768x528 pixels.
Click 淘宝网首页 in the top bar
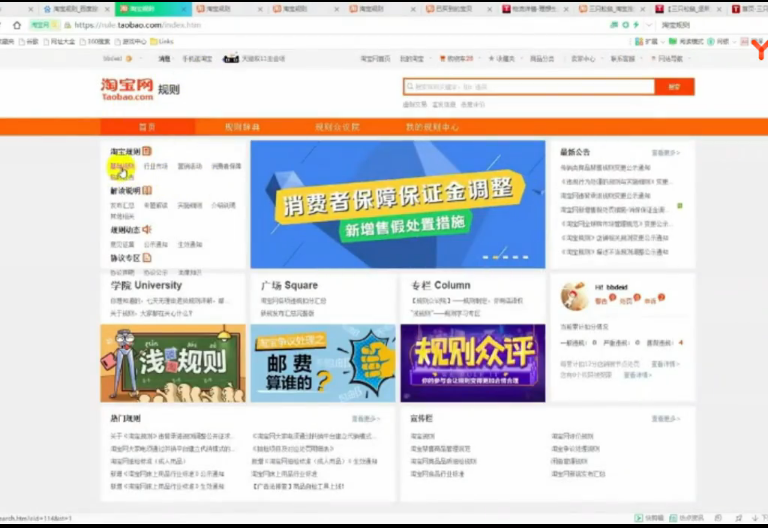(375, 58)
